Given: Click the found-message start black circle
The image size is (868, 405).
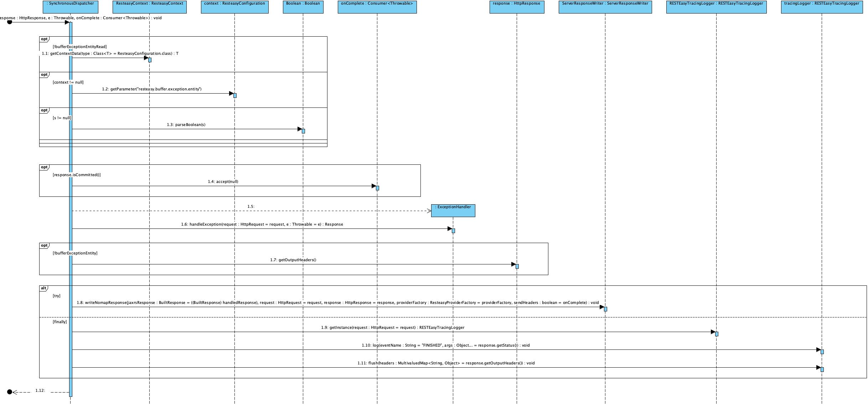Looking at the screenshot, I should pyautogui.click(x=10, y=22).
